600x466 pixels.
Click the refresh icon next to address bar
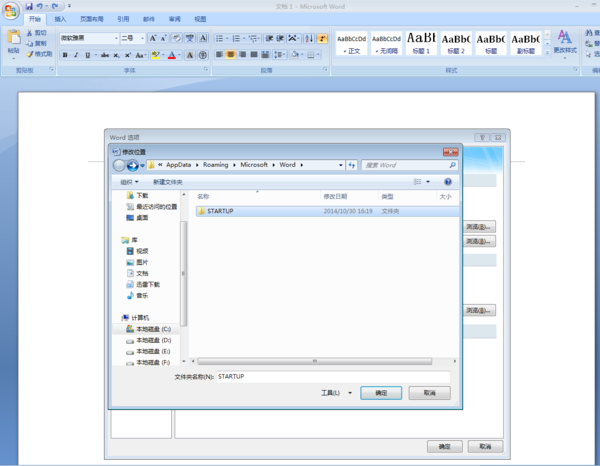352,165
